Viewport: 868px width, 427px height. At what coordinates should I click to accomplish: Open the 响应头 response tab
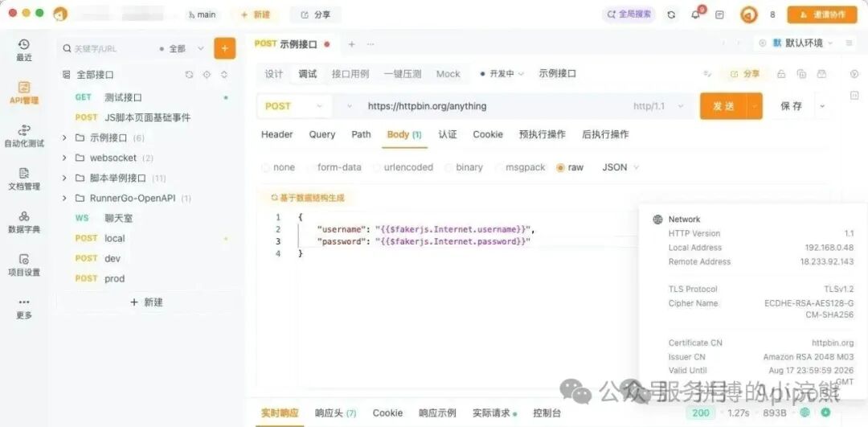336,413
